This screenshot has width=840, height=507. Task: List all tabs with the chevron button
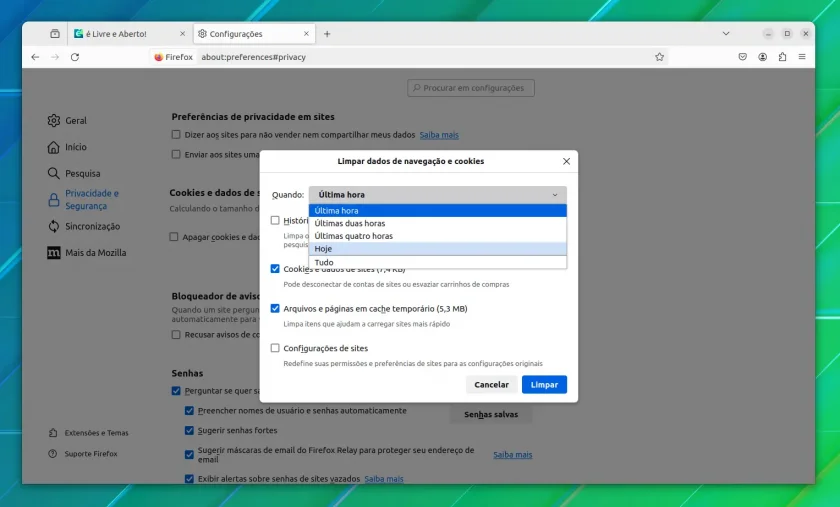tap(726, 34)
